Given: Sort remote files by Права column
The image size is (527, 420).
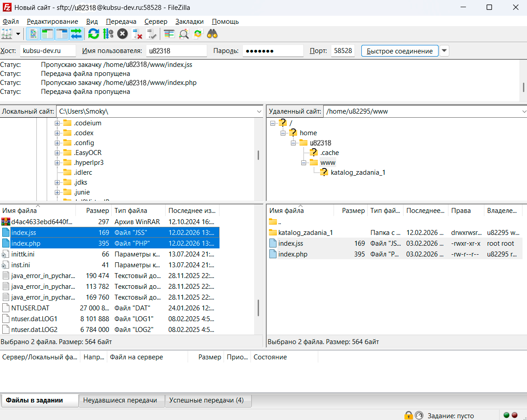Looking at the screenshot, I should (466, 211).
